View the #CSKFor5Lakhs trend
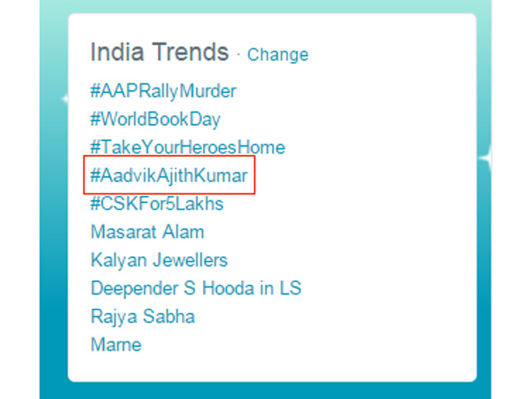532x399 pixels. pyautogui.click(x=157, y=204)
